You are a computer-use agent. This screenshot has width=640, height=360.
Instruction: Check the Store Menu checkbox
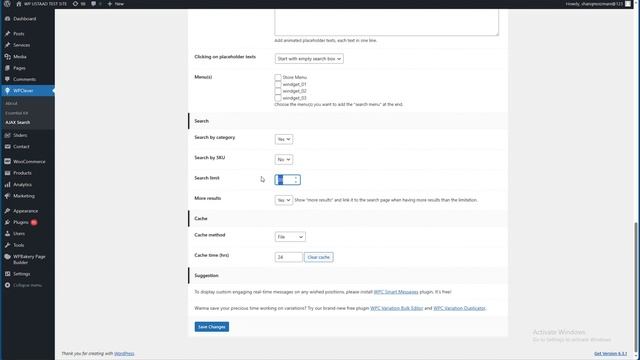278,77
